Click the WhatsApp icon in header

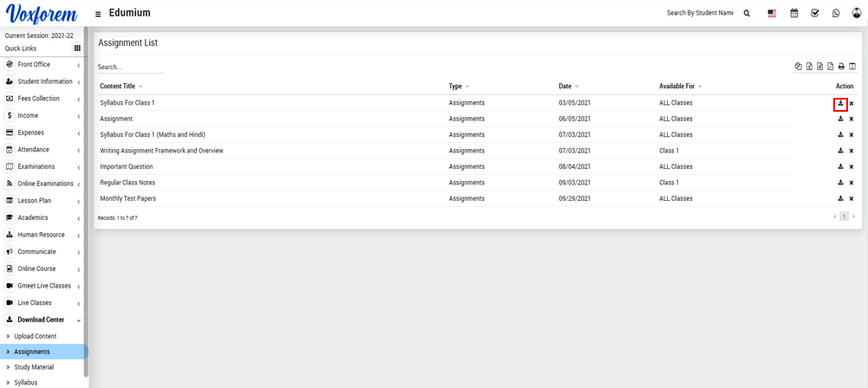[x=836, y=14]
